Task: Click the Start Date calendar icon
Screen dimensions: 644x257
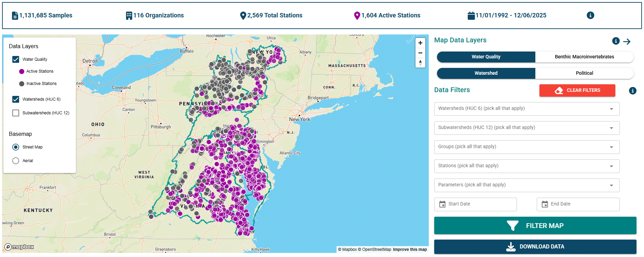Action: pyautogui.click(x=442, y=204)
